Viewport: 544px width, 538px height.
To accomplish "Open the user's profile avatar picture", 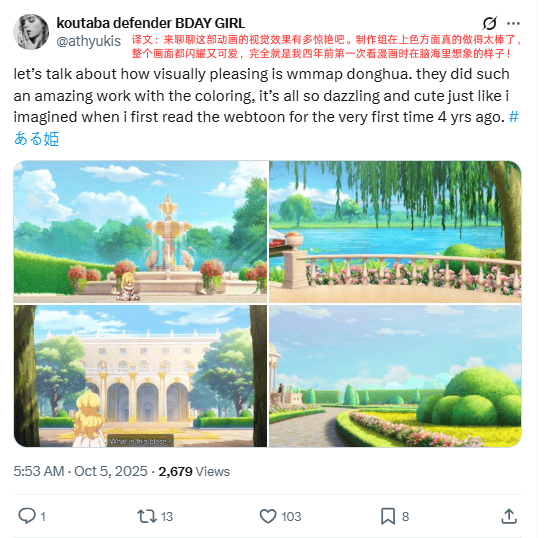I will pyautogui.click(x=31, y=32).
